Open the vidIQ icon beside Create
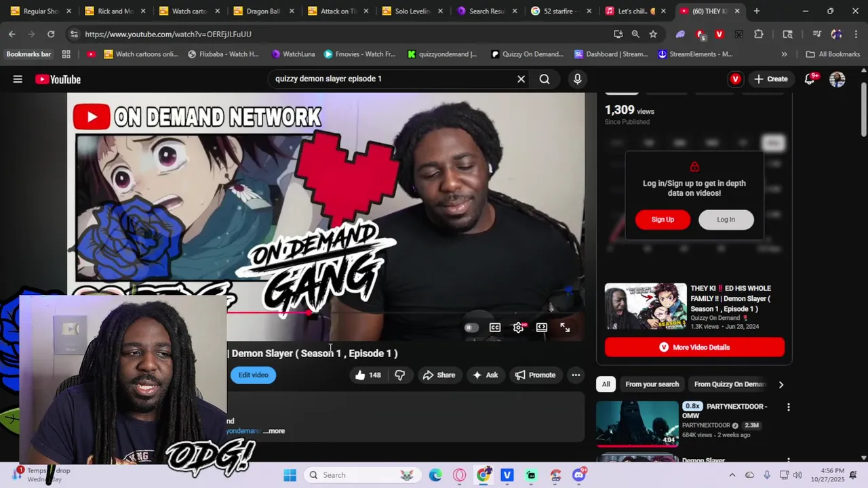868x488 pixels. tap(735, 79)
